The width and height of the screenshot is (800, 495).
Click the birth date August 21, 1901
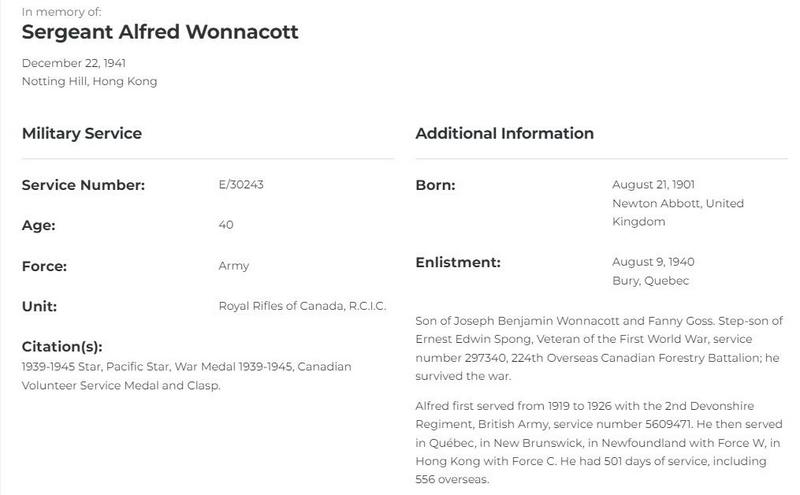tap(653, 184)
